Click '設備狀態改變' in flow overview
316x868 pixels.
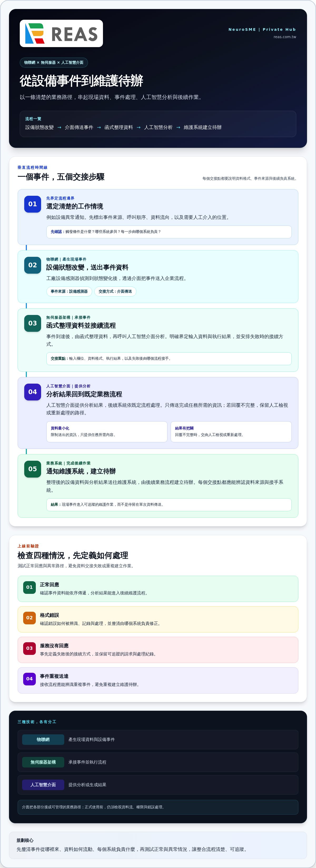[39, 127]
